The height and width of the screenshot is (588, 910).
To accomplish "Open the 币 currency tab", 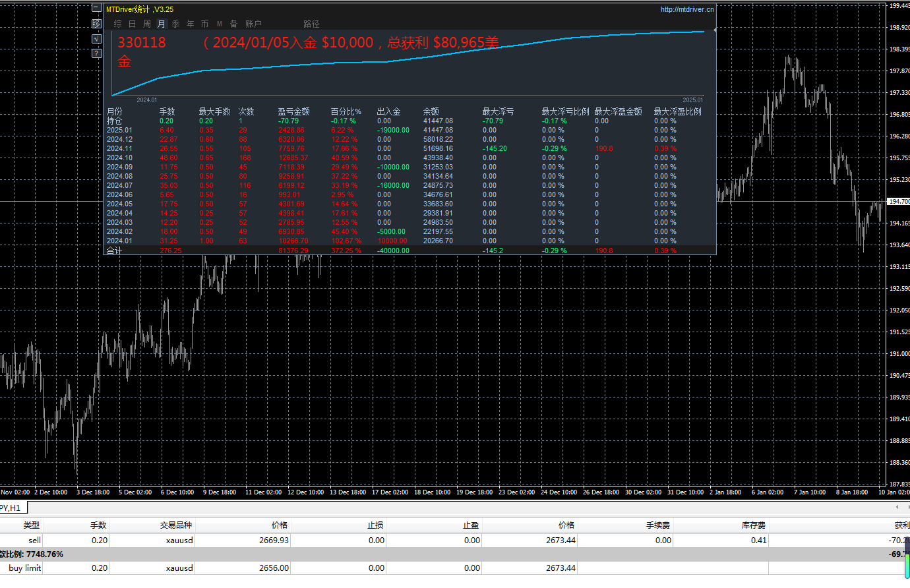I will [205, 24].
